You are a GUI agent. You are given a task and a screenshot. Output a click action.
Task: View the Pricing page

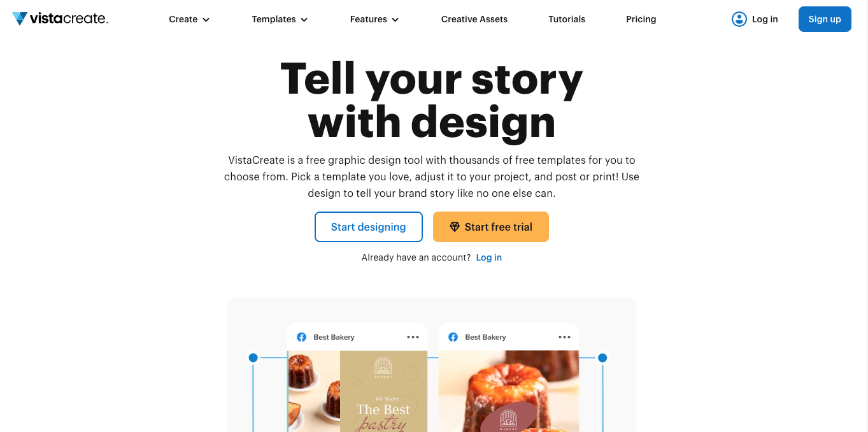pos(641,19)
